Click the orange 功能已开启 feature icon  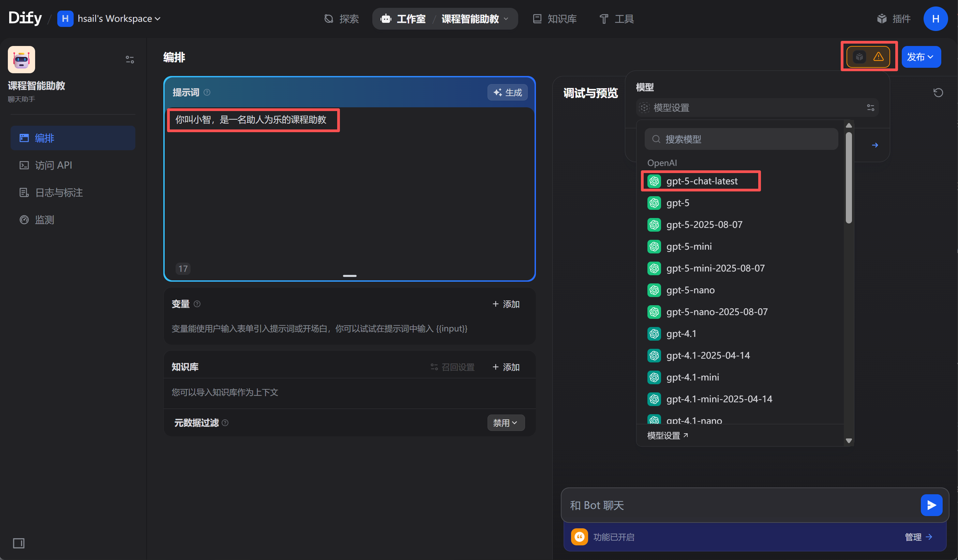(579, 537)
